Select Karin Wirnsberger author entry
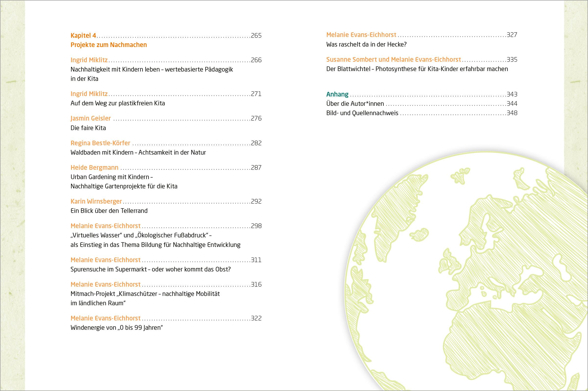This screenshot has height=391, width=588. (96, 201)
